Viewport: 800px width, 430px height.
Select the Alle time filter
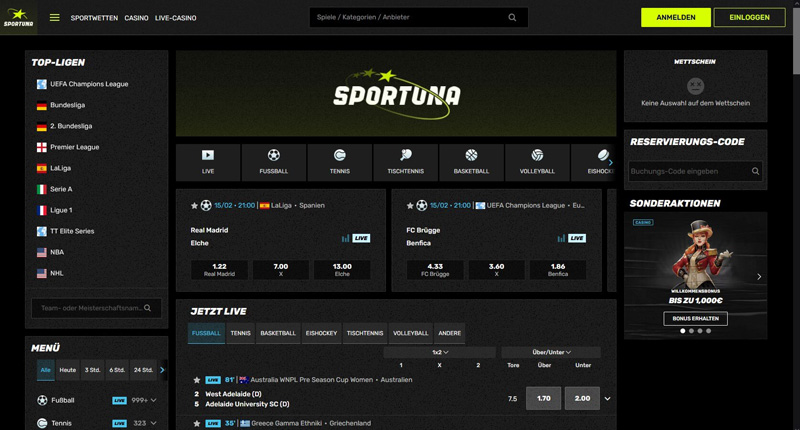[x=45, y=370]
